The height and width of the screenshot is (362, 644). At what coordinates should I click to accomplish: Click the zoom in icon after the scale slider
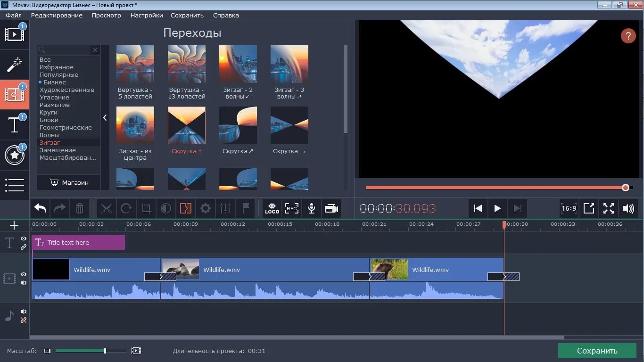[136, 351]
